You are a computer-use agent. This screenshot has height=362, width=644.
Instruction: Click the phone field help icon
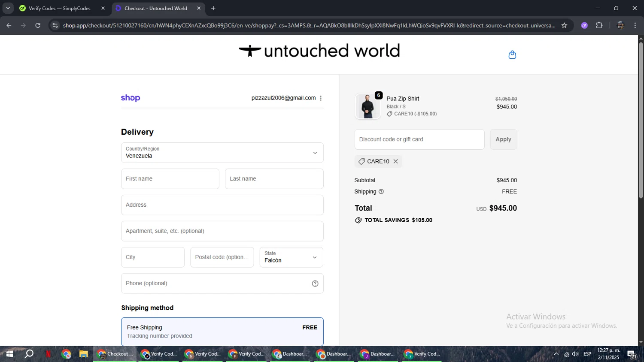315,284
